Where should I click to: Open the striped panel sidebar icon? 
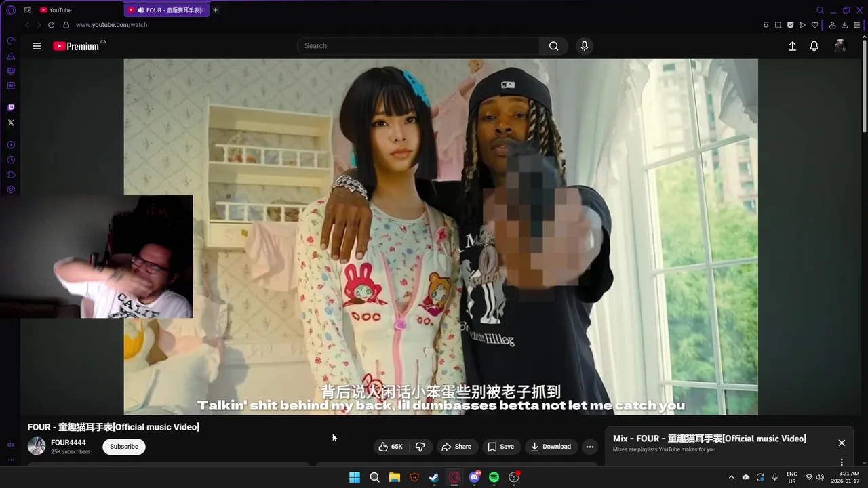[11, 71]
